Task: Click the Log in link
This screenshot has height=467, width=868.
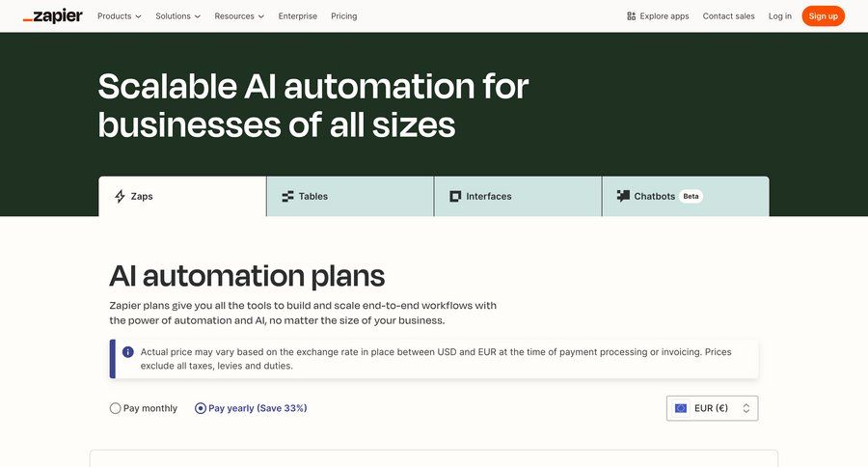Action: click(x=780, y=16)
